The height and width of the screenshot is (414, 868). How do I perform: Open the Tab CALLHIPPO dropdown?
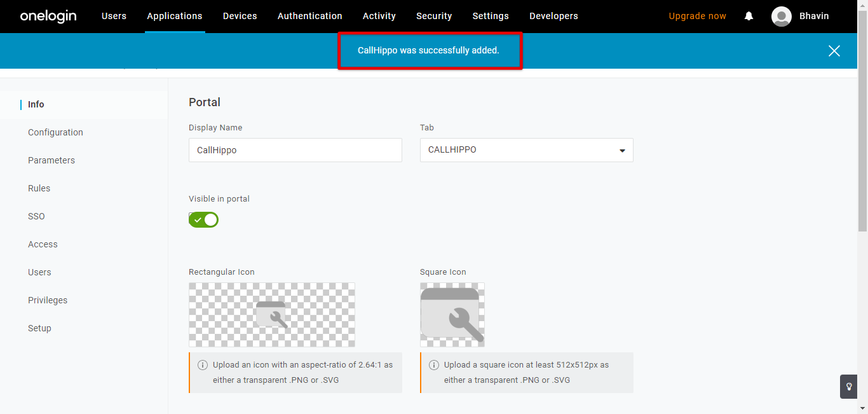tap(526, 150)
